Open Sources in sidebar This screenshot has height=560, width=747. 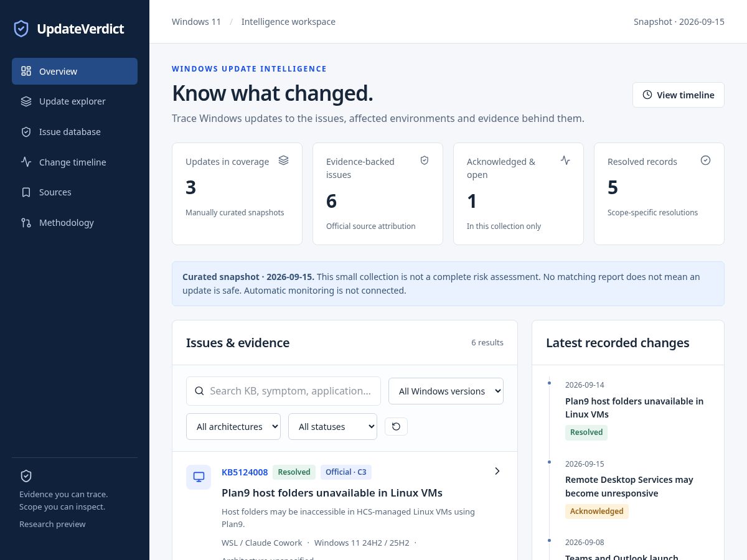pyautogui.click(x=75, y=192)
